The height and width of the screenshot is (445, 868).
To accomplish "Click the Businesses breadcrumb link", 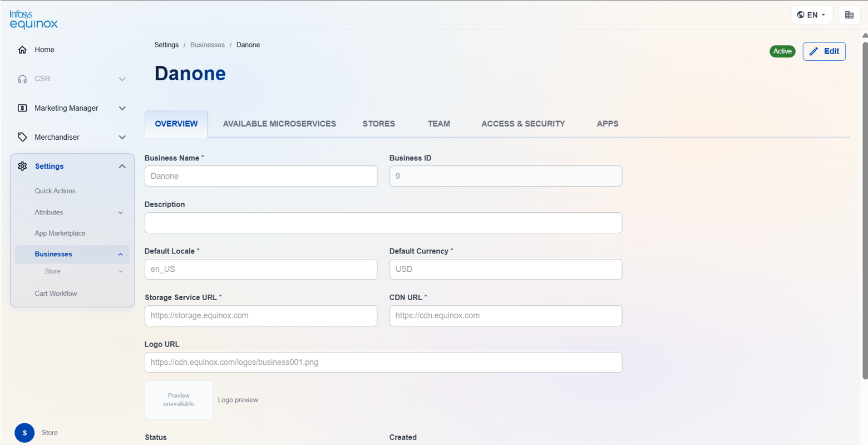I will tap(208, 45).
